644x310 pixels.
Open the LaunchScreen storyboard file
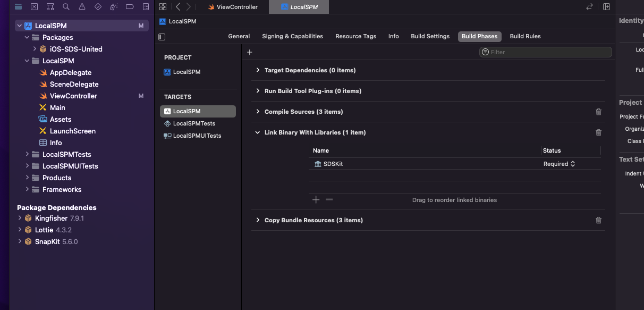click(x=73, y=131)
